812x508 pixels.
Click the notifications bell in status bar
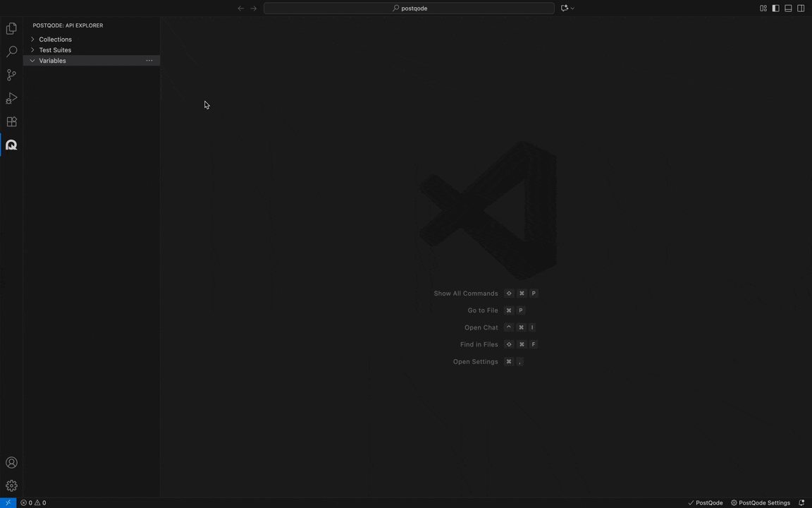pyautogui.click(x=801, y=503)
